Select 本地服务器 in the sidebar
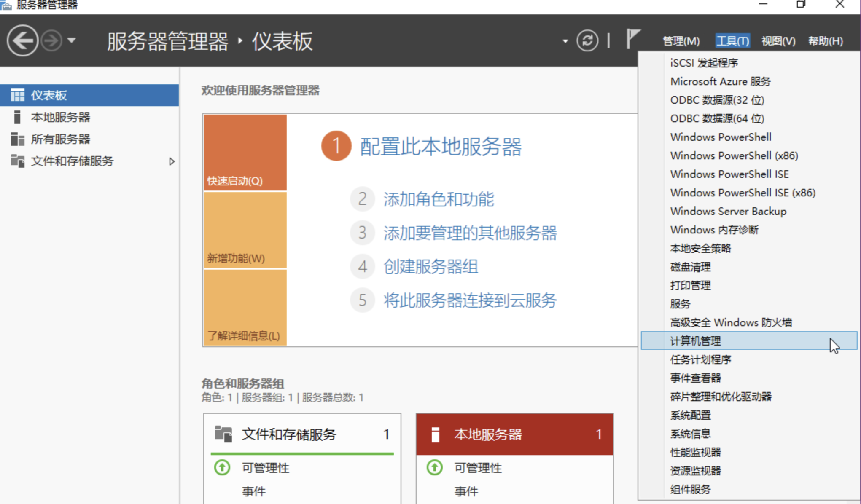The image size is (861, 504). pos(89,117)
